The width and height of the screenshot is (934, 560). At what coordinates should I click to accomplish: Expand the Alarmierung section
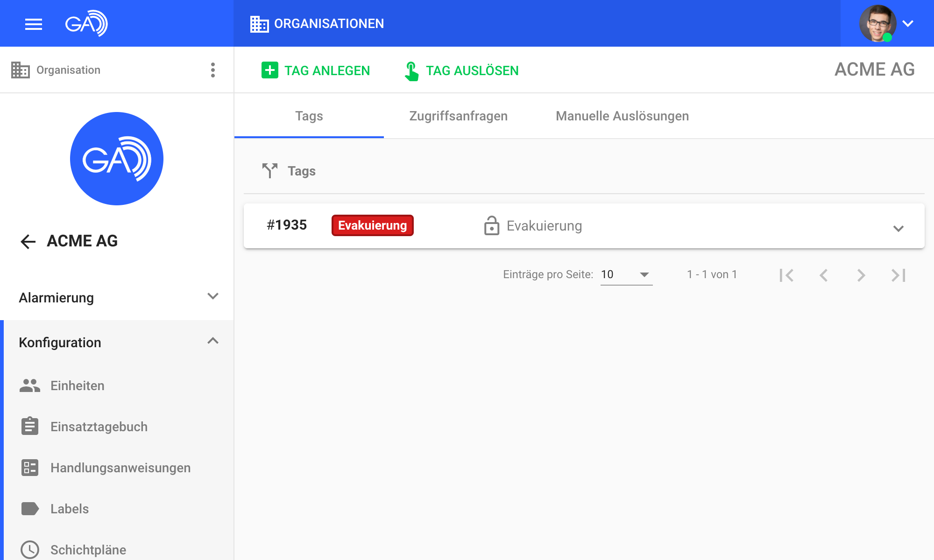[x=212, y=297]
